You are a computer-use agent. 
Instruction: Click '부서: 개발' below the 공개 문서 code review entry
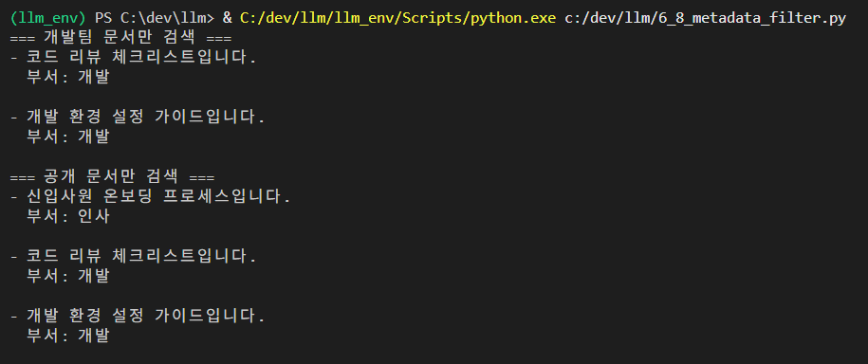(x=68, y=276)
